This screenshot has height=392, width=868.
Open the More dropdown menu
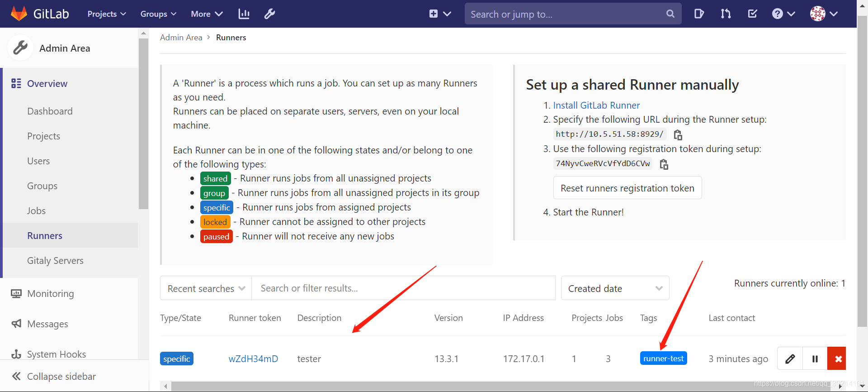[207, 14]
